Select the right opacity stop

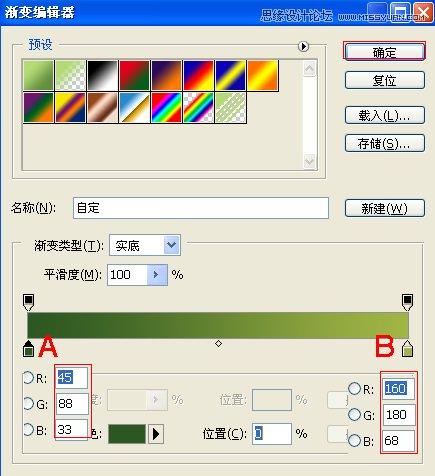[407, 302]
